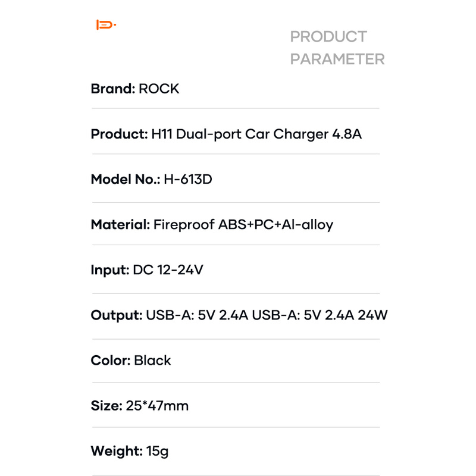This screenshot has width=476, height=476.
Task: Click the Product label
Action: click(x=118, y=134)
